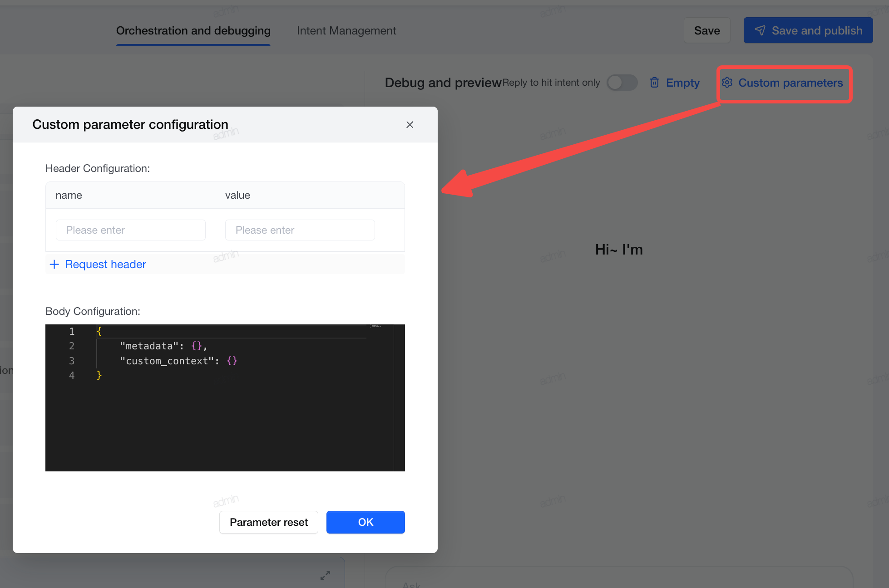Image resolution: width=889 pixels, height=588 pixels.
Task: Click the paper plane icon on Save and publish
Action: pos(760,30)
